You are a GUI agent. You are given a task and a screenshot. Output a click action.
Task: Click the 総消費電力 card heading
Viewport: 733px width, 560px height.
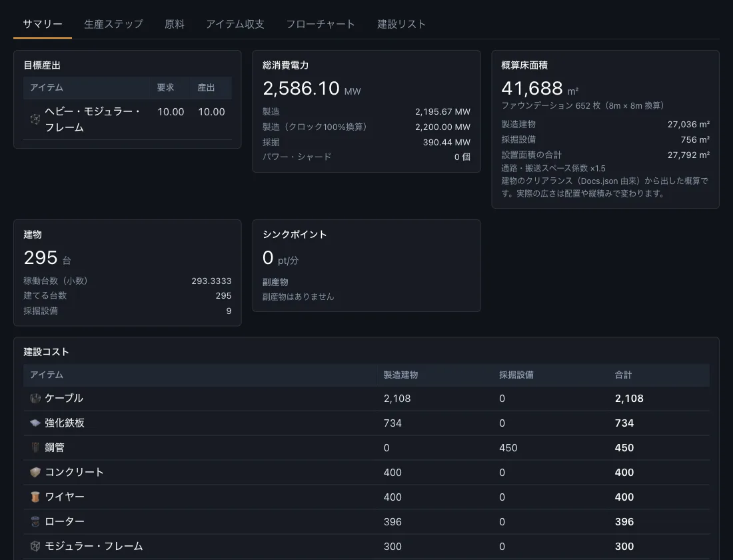click(x=286, y=65)
